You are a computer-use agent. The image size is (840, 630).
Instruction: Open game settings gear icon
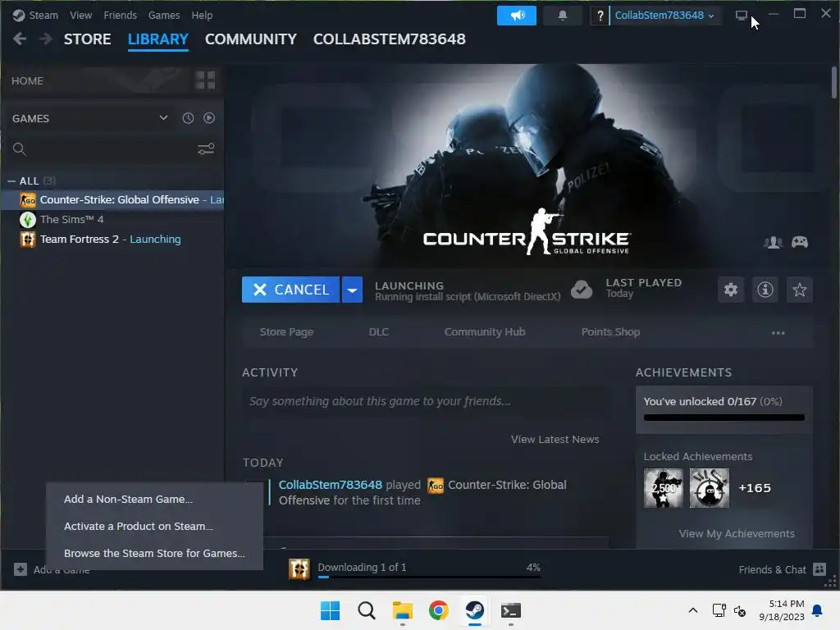coord(731,290)
